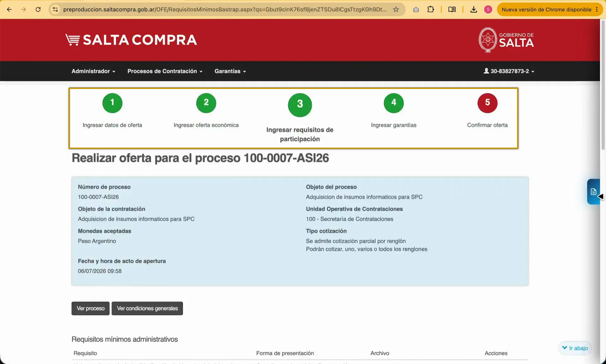Click Realizar oferta para el proceso heading
Screen dimensions: 606x364
200,158
